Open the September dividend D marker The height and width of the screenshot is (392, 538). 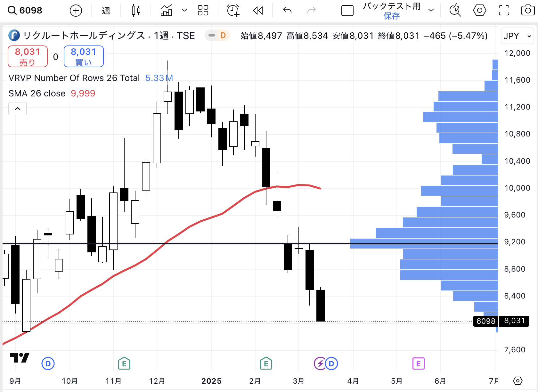click(48, 363)
